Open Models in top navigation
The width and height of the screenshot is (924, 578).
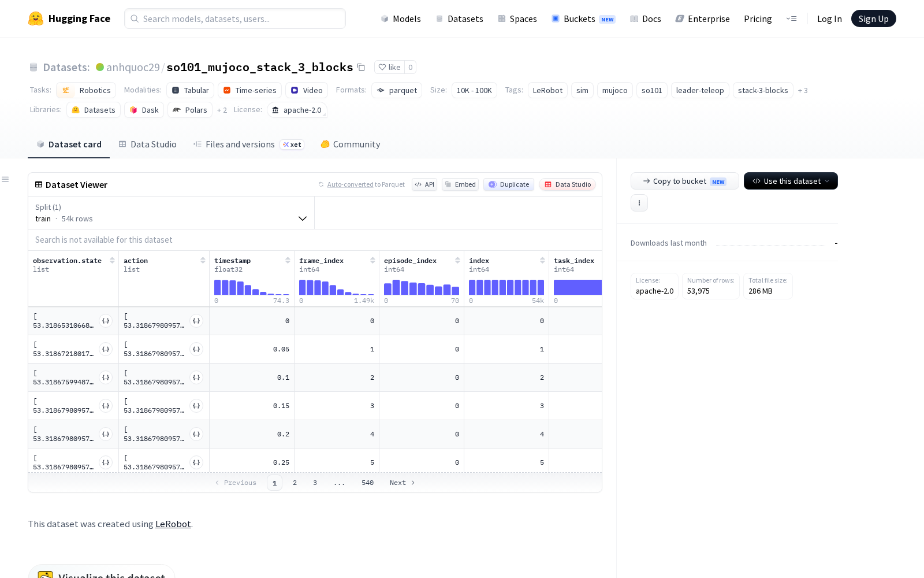[x=401, y=18]
